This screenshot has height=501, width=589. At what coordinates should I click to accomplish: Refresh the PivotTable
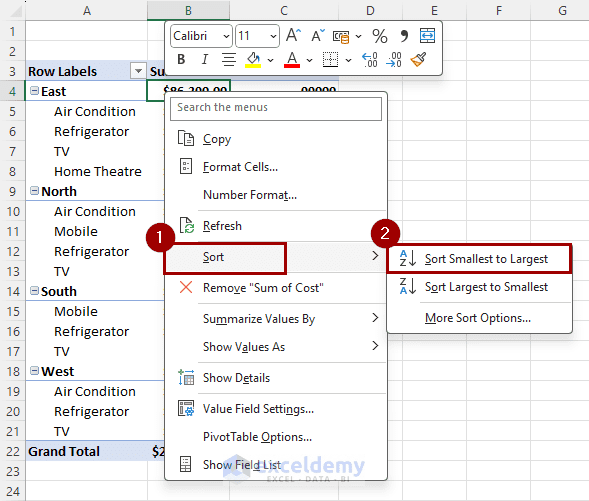(276, 226)
